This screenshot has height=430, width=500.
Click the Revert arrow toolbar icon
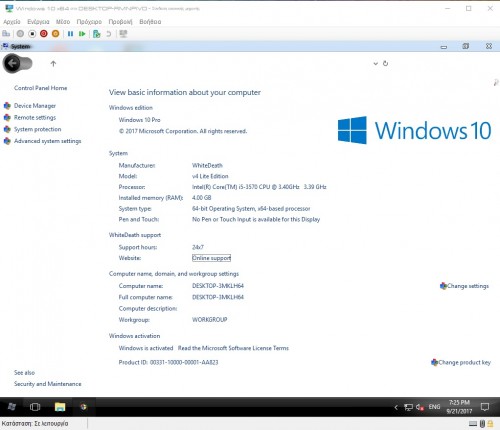[x=109, y=34]
